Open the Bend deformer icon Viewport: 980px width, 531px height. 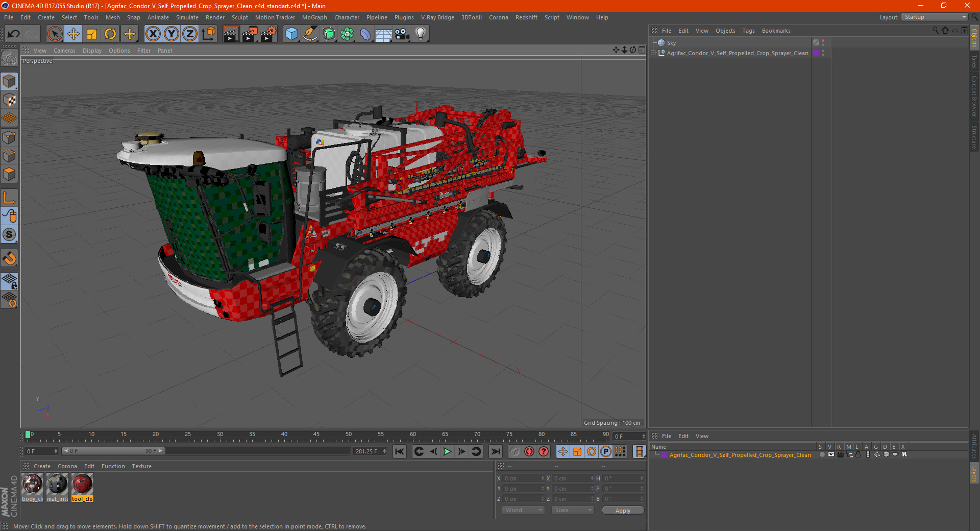(x=365, y=34)
